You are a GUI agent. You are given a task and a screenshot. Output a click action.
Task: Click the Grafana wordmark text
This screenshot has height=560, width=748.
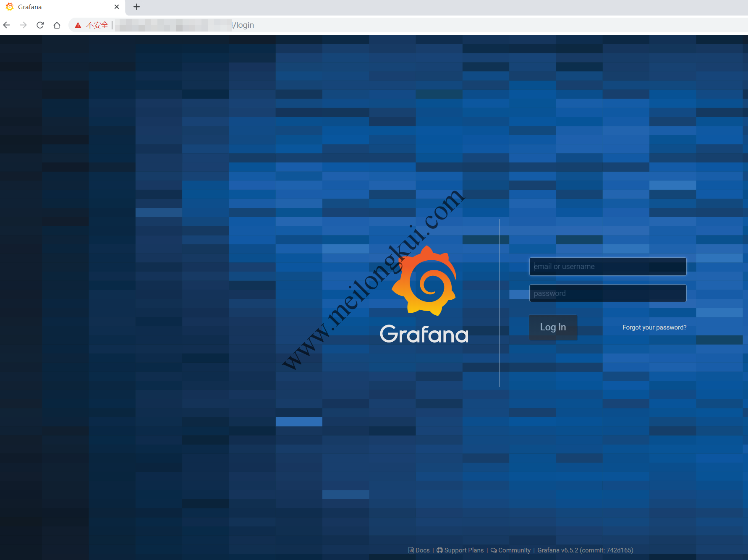coord(424,334)
